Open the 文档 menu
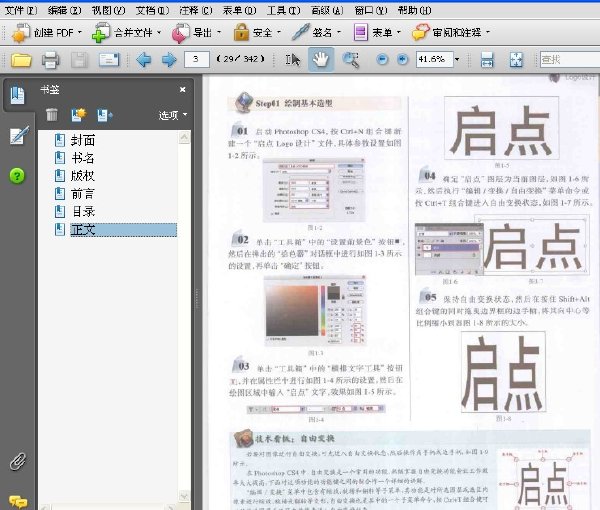 pos(152,10)
